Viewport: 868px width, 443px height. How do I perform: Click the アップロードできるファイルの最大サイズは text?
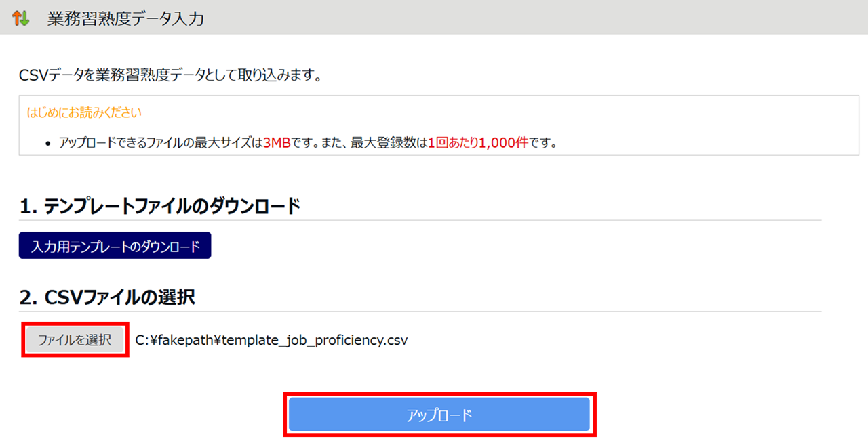click(161, 144)
